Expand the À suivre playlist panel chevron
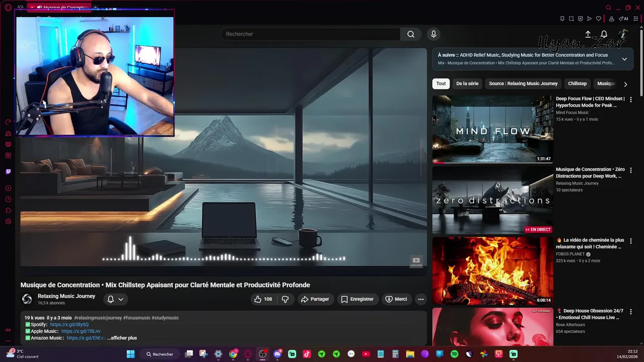This screenshot has width=644, height=362. 624,59
